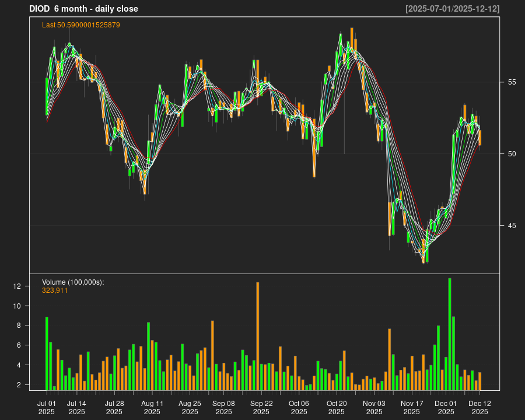This screenshot has height=420, width=525.
Task: Click the Aug 11 2025 date label
Action: tap(152, 407)
